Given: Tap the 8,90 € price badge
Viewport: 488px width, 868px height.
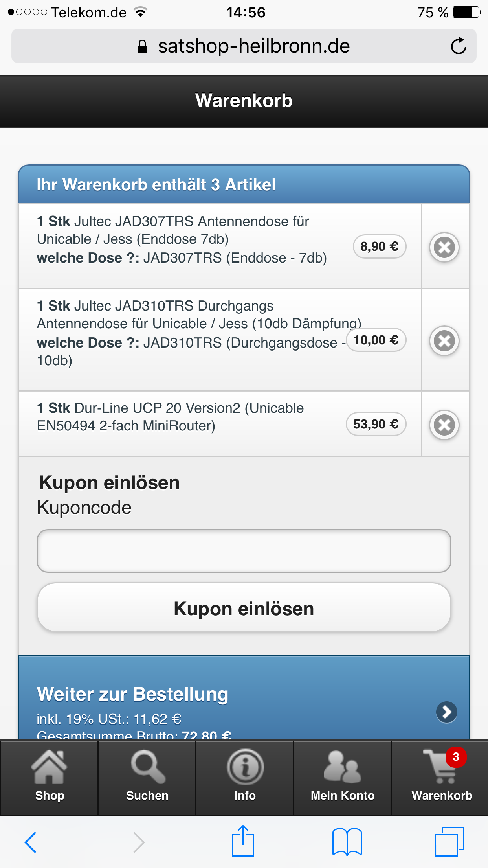Looking at the screenshot, I should pos(380,246).
